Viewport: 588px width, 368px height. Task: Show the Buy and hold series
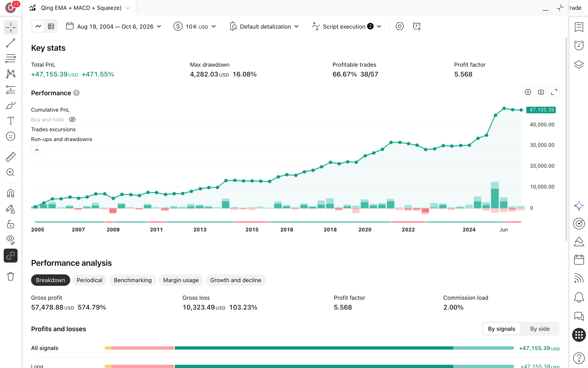[72, 120]
